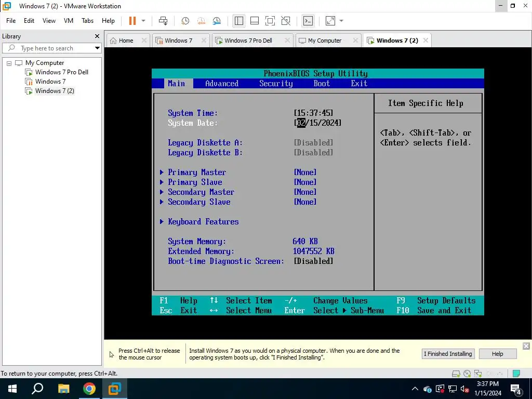This screenshot has width=532, height=399.
Task: Click the System Date value field
Action: coord(317,123)
